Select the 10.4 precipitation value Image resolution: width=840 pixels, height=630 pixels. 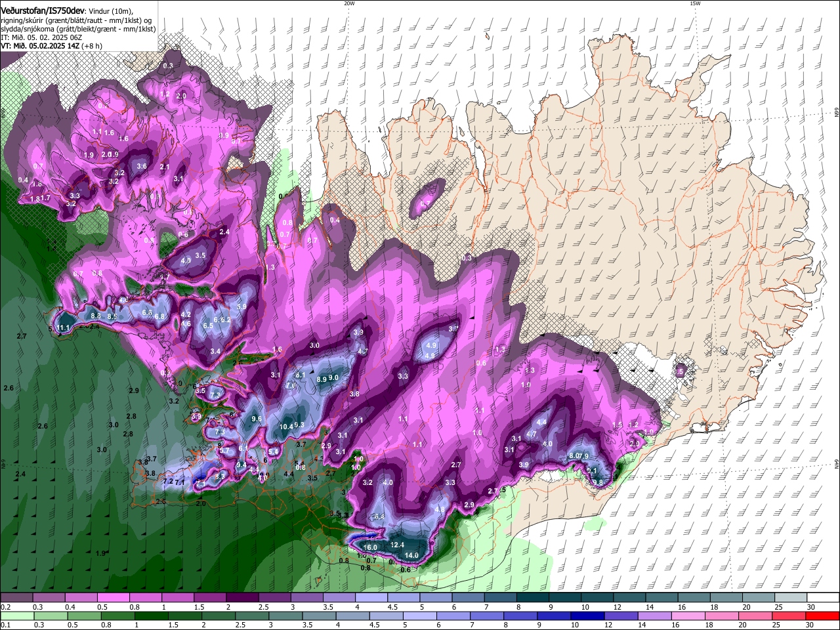click(286, 427)
